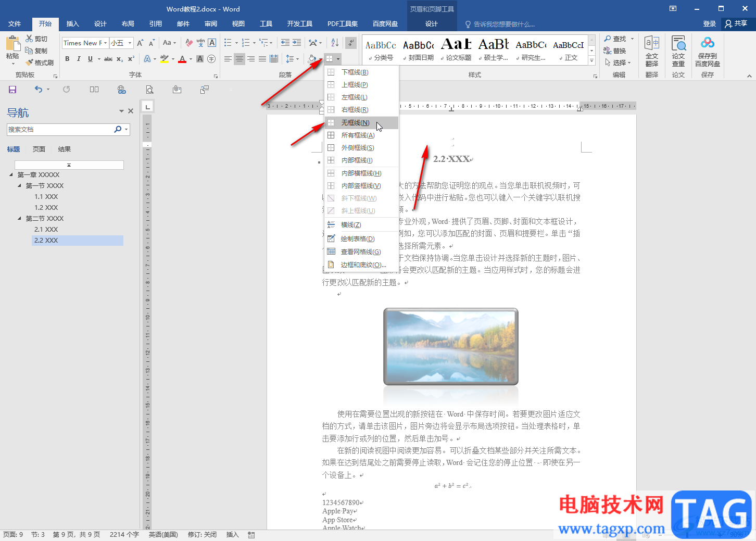The image size is (756, 541).
Task: Click the Replace (替换) icon
Action: pos(608,51)
